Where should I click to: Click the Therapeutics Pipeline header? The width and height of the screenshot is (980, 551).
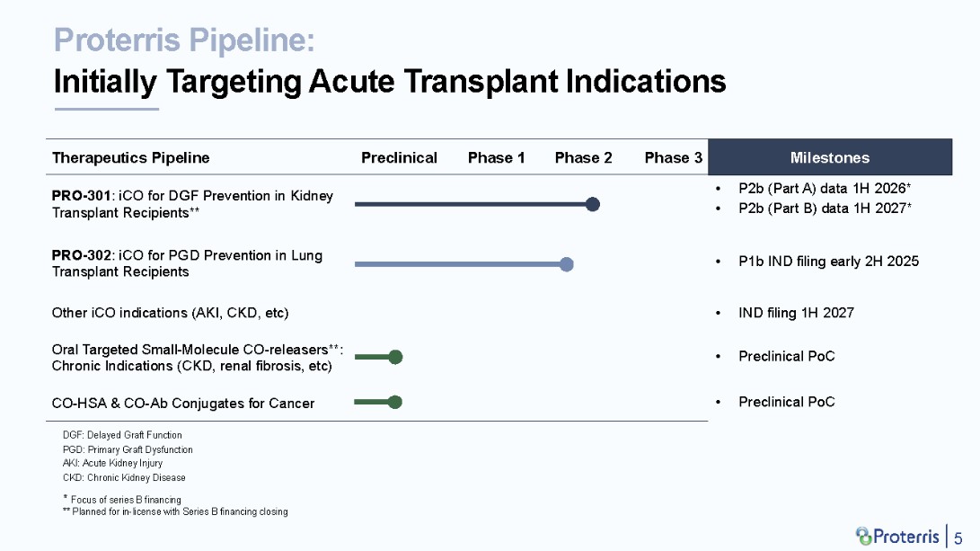coord(130,157)
